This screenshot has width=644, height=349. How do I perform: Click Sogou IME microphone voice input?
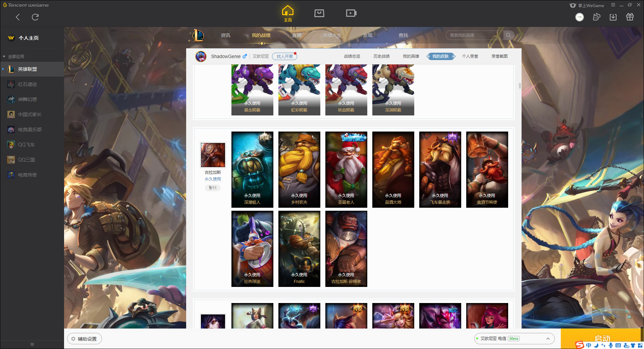tap(610, 345)
